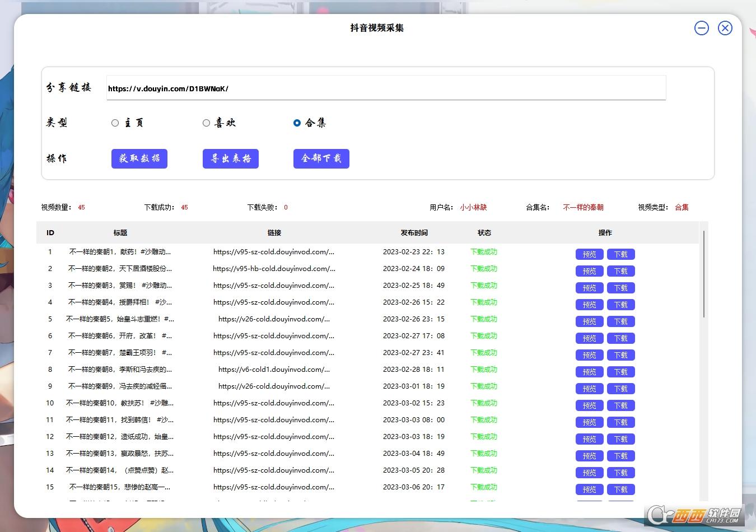Image resolution: width=756 pixels, height=532 pixels.
Task: Download video in row 14
Action: click(x=621, y=473)
